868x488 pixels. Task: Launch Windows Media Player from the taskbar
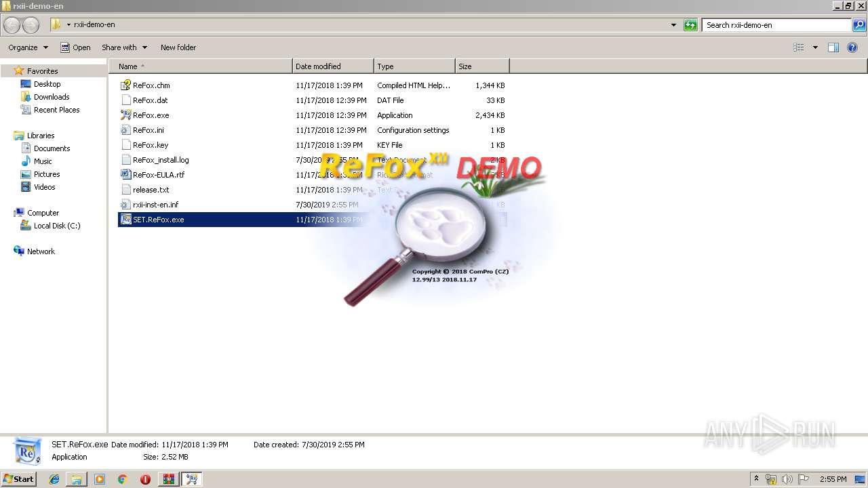100,479
